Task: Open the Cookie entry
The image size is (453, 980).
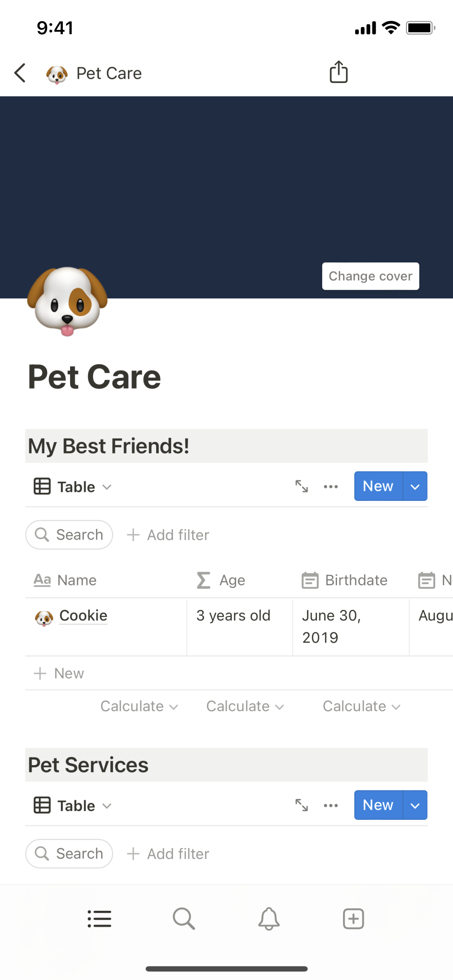Action: pyautogui.click(x=83, y=616)
